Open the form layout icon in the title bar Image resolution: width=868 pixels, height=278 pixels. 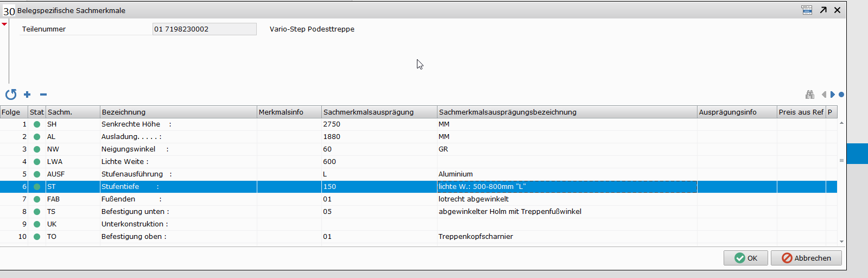click(807, 10)
